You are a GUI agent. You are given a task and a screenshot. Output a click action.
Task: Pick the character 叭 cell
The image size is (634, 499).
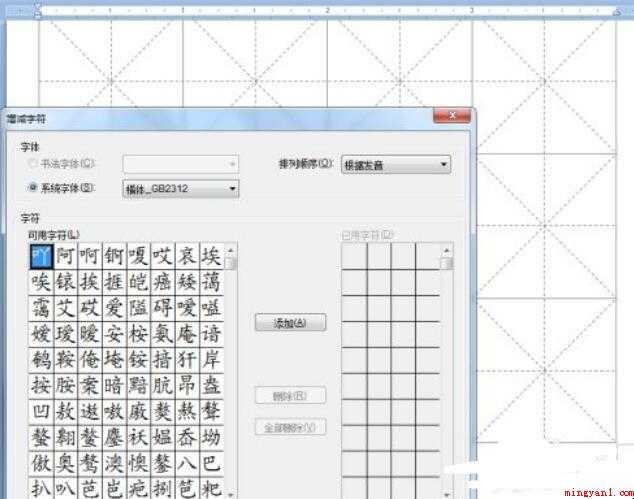tap(66, 488)
